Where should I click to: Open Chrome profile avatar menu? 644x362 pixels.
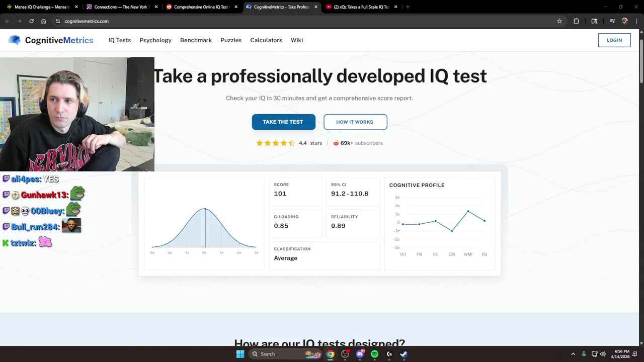click(x=625, y=21)
